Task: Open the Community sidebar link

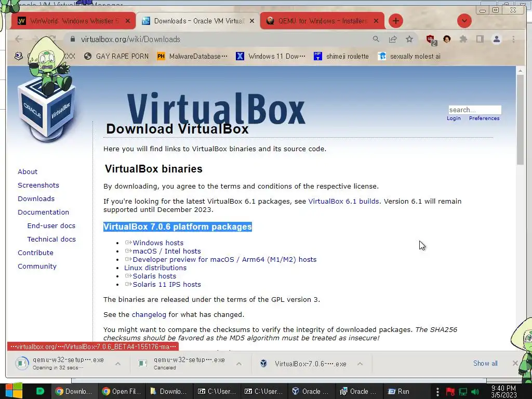Action: click(37, 267)
